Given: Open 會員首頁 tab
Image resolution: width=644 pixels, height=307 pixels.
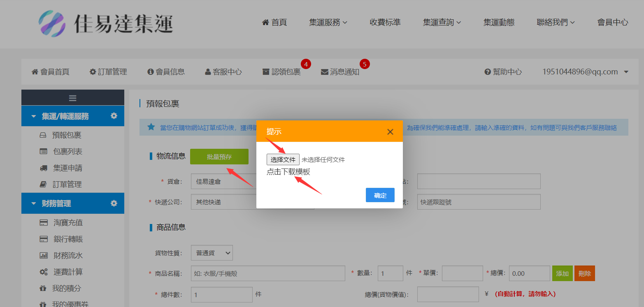Looking at the screenshot, I should [x=51, y=72].
